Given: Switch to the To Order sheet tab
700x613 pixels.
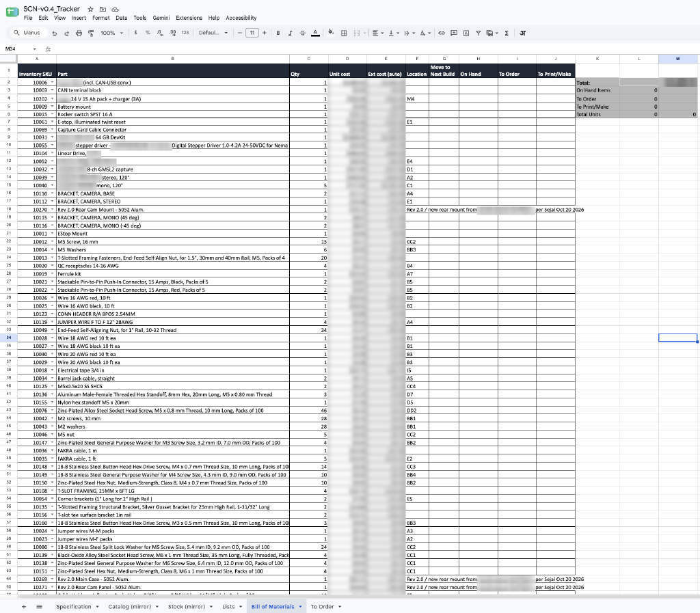Looking at the screenshot, I should pos(323,606).
